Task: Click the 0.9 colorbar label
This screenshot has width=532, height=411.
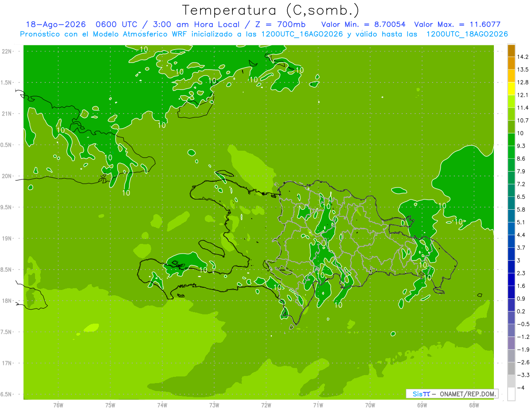Action: (521, 298)
